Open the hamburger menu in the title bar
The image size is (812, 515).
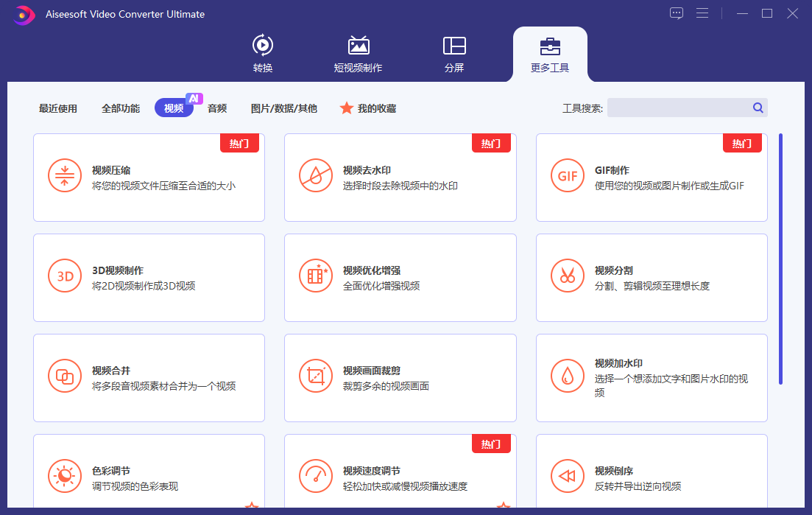(x=702, y=13)
